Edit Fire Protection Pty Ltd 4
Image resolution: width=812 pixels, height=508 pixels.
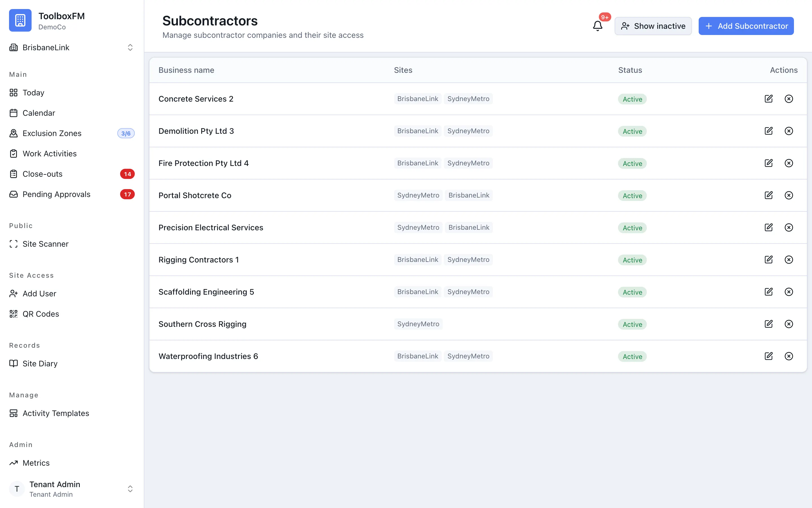(768, 163)
